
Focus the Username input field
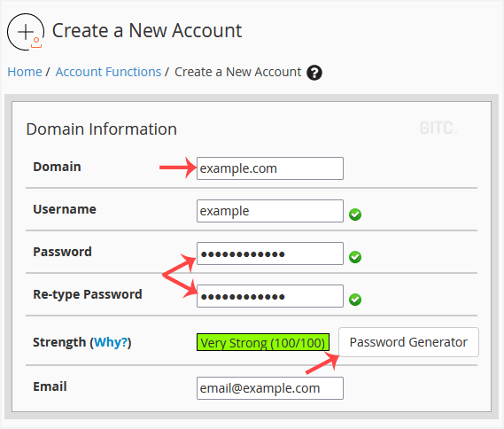pyautogui.click(x=270, y=211)
